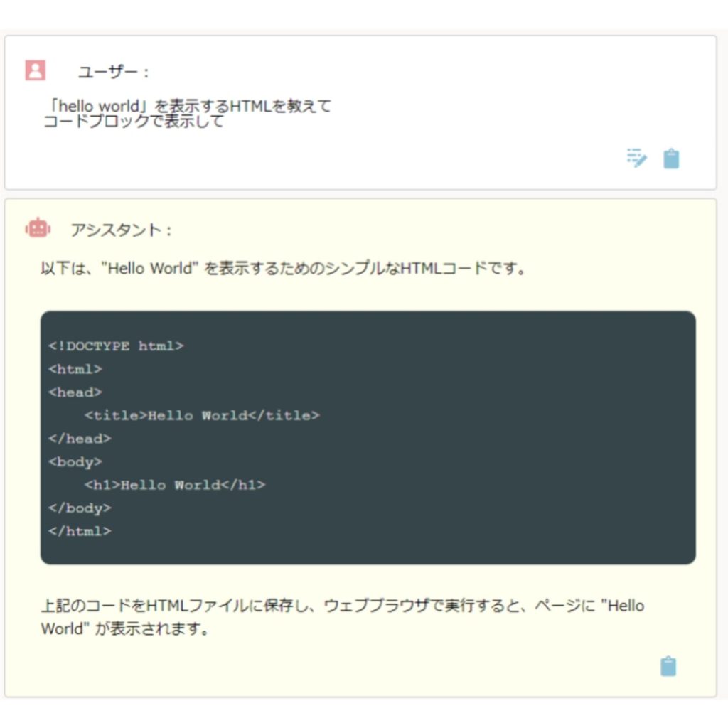Click the closing </html> tag line

tap(80, 531)
